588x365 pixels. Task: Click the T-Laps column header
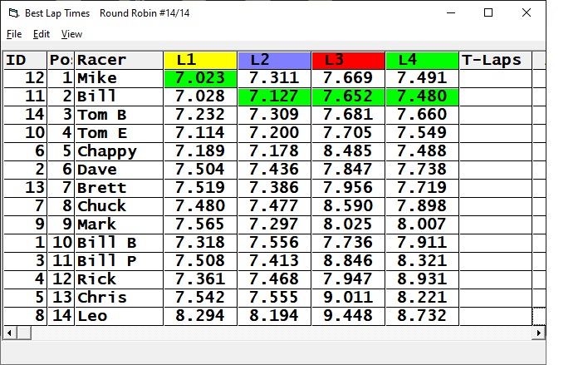tap(496, 60)
